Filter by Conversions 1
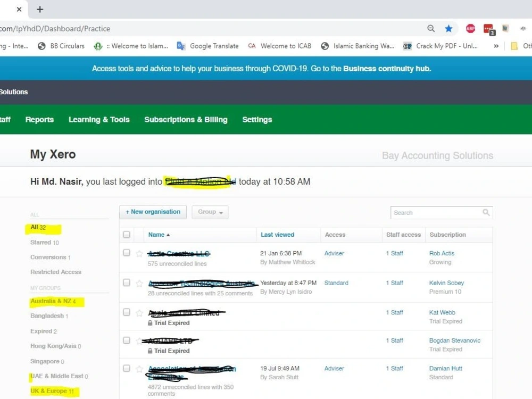The image size is (532, 399). point(50,257)
